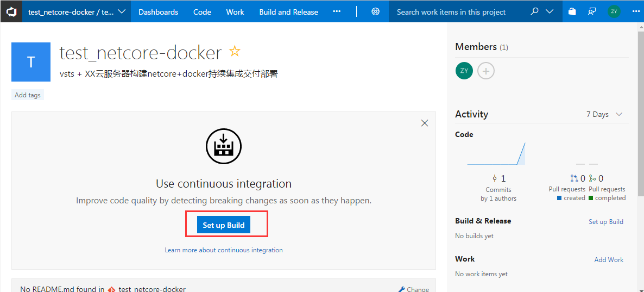Click the blue T project avatar
The height and width of the screenshot is (292, 644).
coord(31,61)
